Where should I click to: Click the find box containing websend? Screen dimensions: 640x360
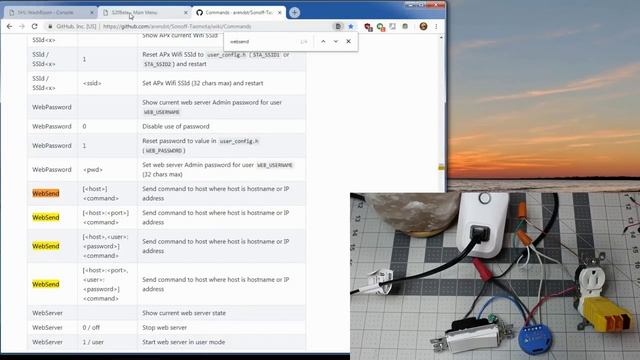coord(261,41)
